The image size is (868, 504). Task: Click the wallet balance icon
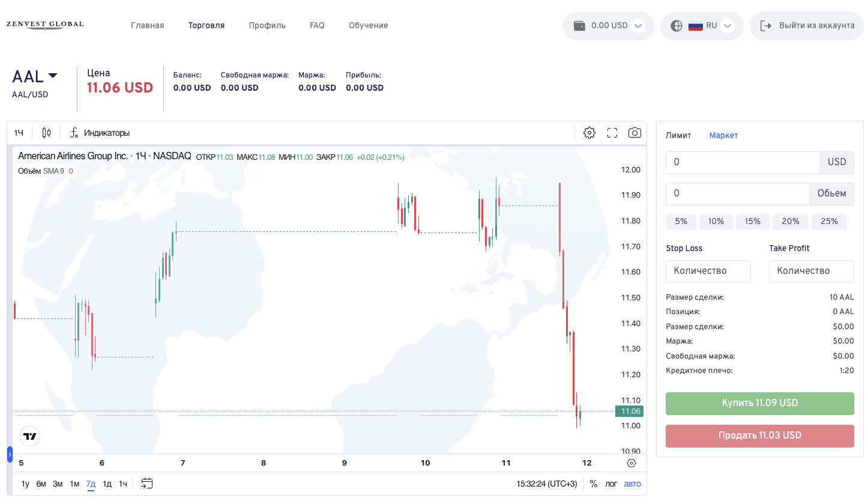point(580,26)
